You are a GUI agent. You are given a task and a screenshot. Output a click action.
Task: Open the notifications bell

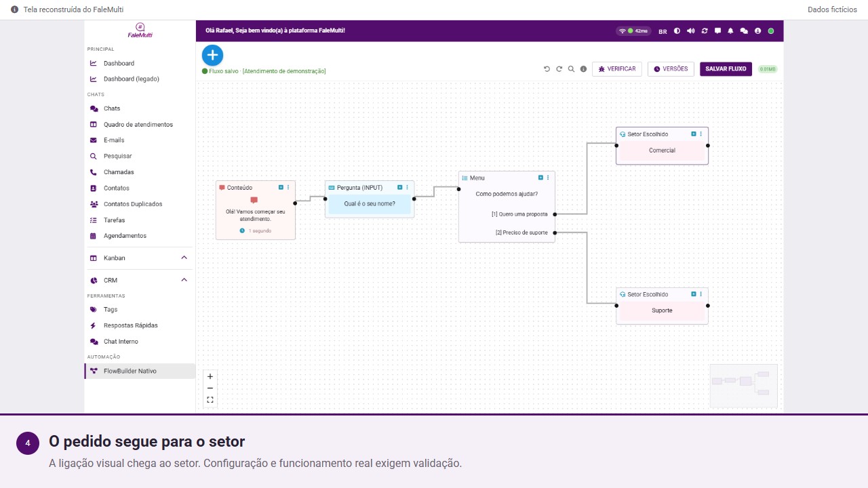pyautogui.click(x=731, y=31)
